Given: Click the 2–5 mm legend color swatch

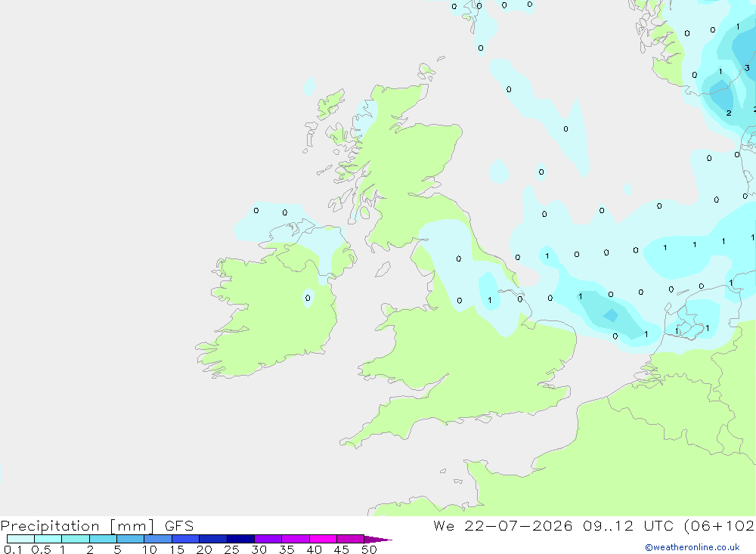Looking at the screenshot, I should [103, 539].
